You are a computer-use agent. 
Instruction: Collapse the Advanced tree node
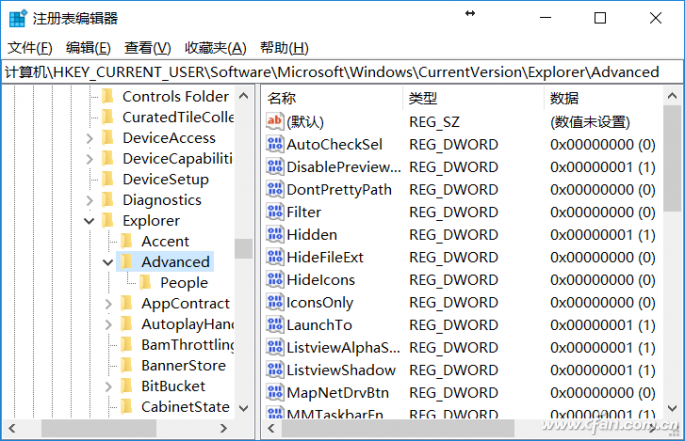click(108, 262)
